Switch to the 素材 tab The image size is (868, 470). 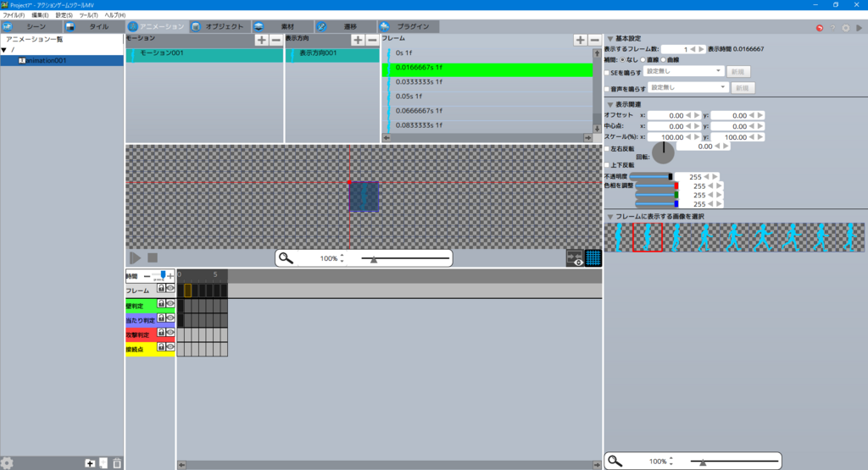point(283,26)
